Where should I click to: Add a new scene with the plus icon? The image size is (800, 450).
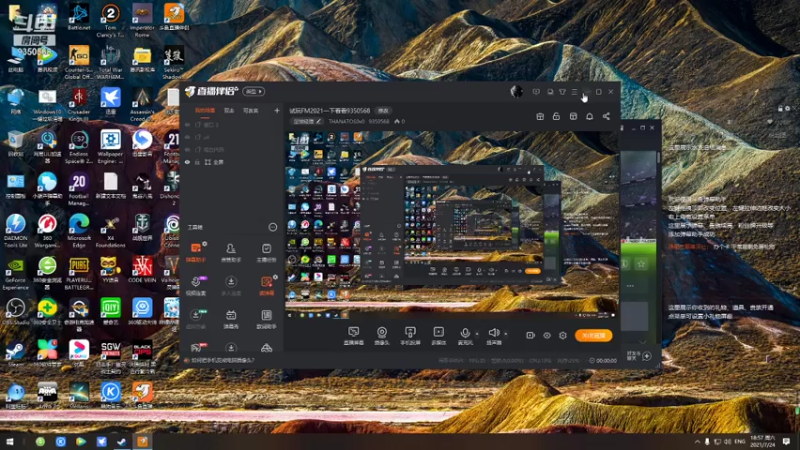(x=277, y=110)
